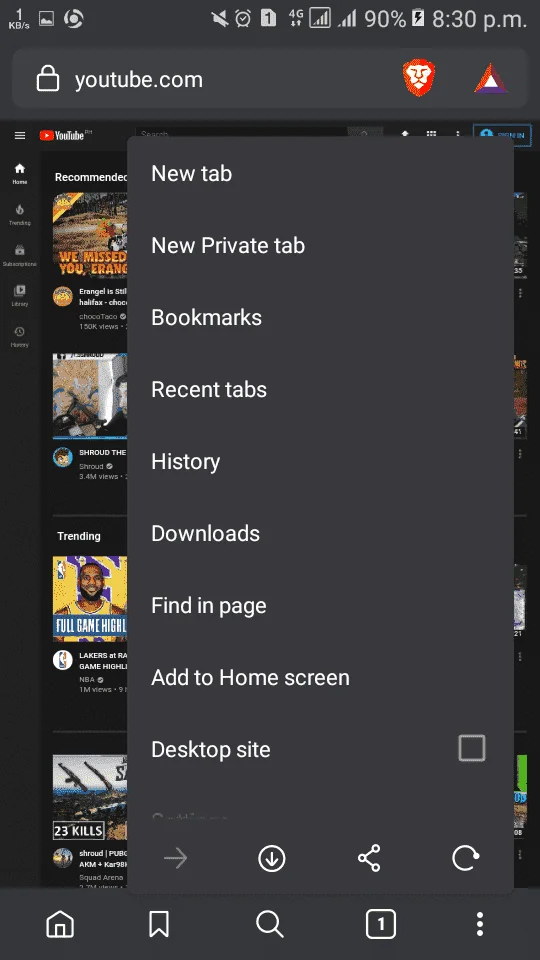Tap Home icon in bottom toolbar
540x960 pixels.
60,924
